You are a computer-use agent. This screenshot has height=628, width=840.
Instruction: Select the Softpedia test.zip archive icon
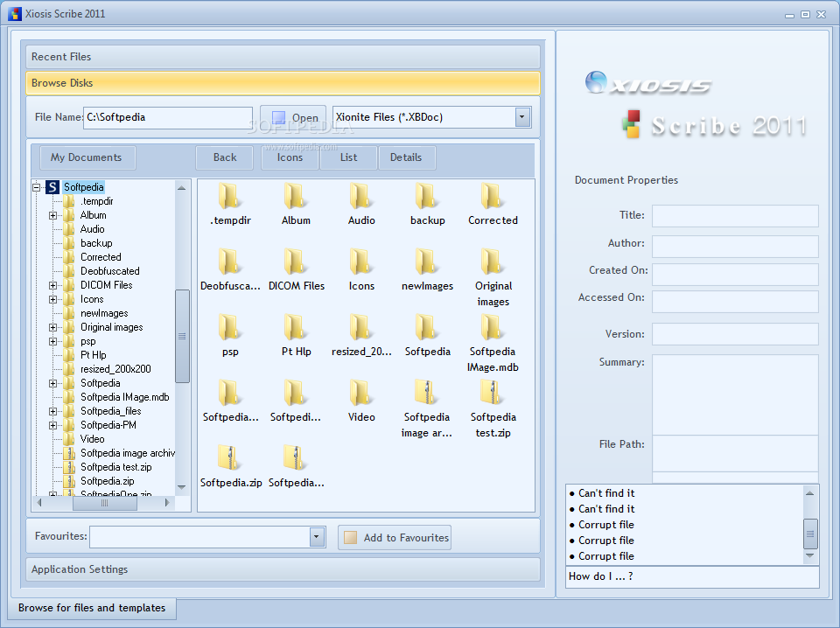pos(493,393)
